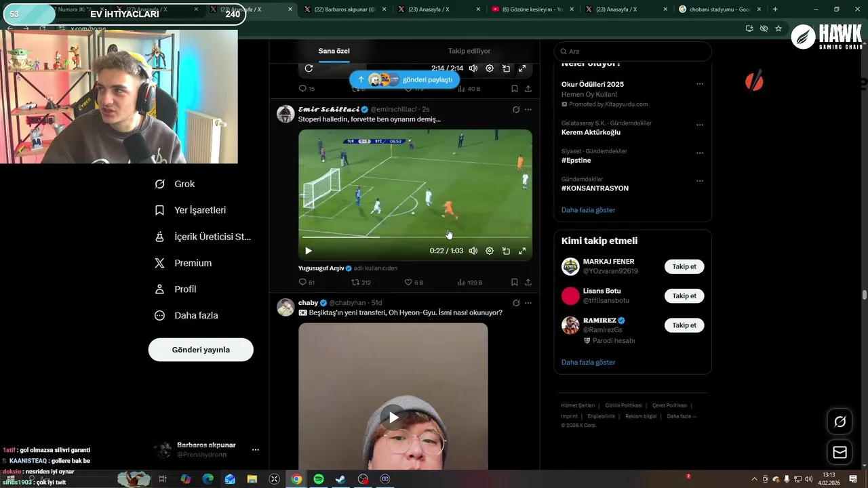Open new browser tab with plus
Image resolution: width=868 pixels, height=488 pixels.
[x=775, y=9]
